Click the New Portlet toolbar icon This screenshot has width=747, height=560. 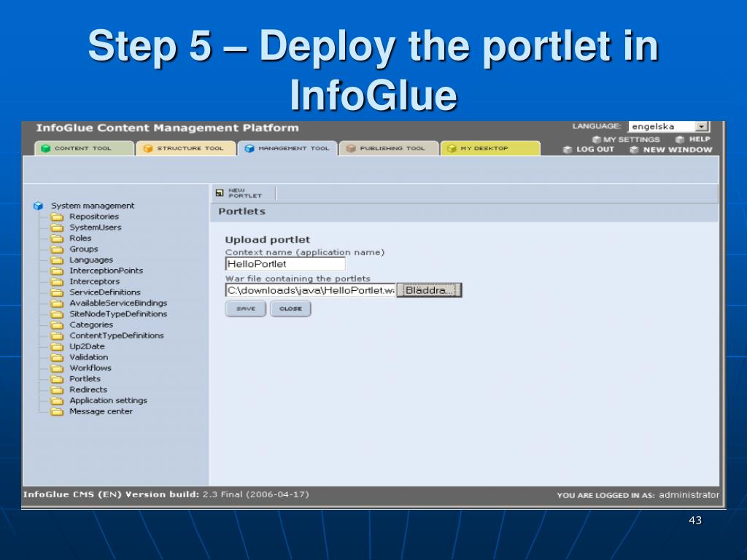[220, 192]
